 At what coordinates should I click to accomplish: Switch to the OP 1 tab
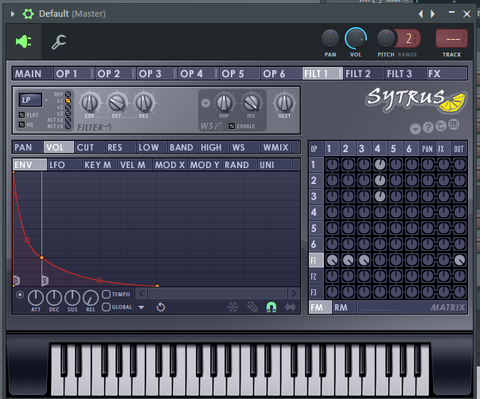pos(73,73)
